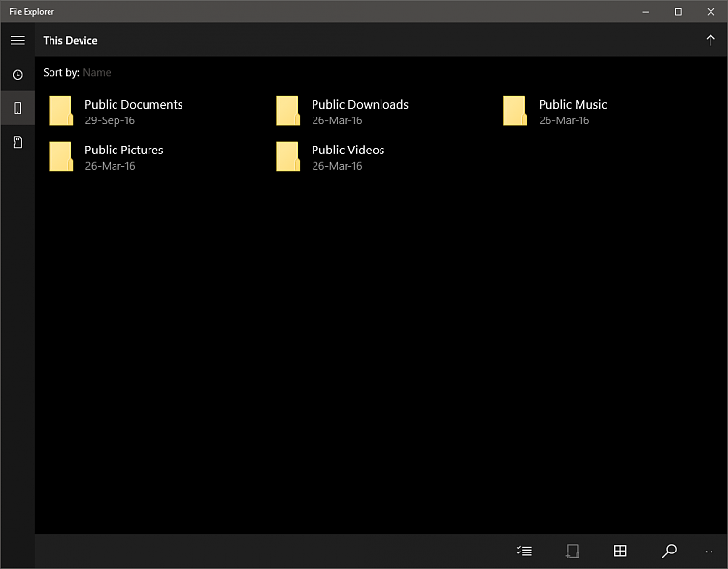728x569 pixels.
Task: Select the Public Pictures folder name
Action: (x=124, y=151)
